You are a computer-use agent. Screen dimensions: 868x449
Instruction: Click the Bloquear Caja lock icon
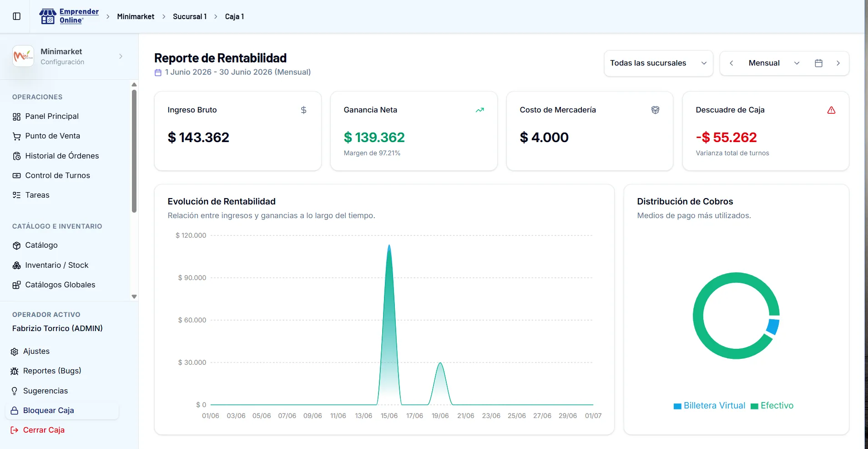(x=15, y=411)
